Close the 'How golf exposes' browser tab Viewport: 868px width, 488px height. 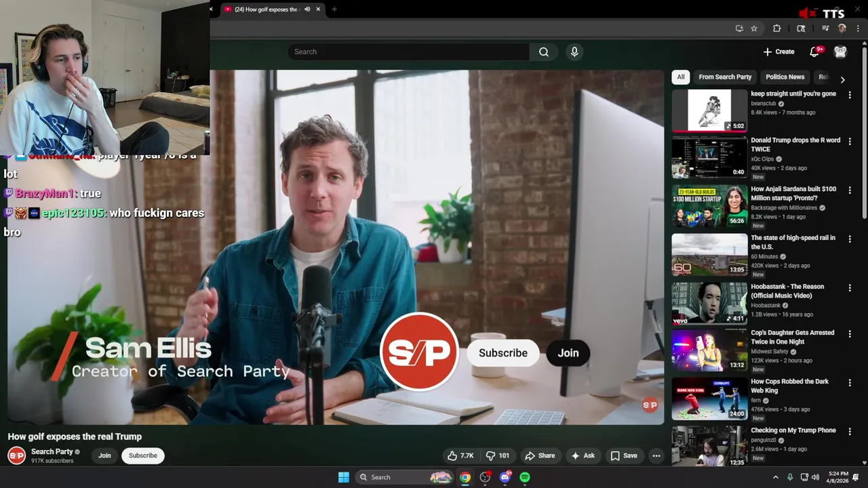pos(318,9)
